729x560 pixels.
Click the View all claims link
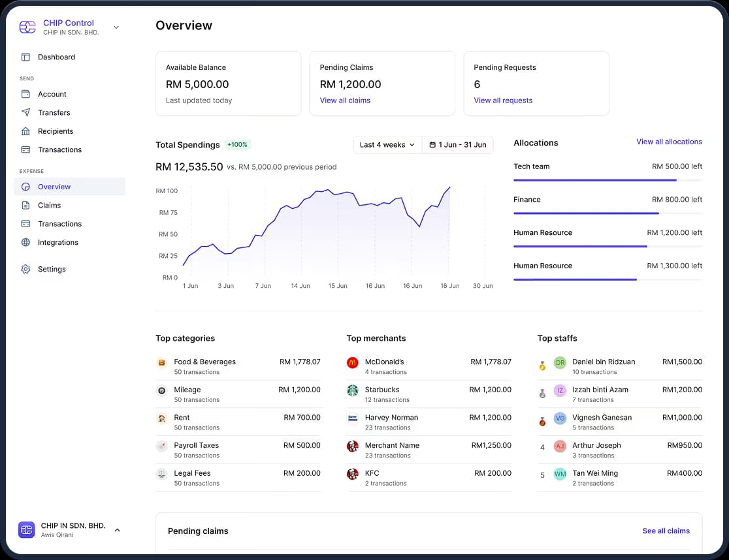[345, 101]
